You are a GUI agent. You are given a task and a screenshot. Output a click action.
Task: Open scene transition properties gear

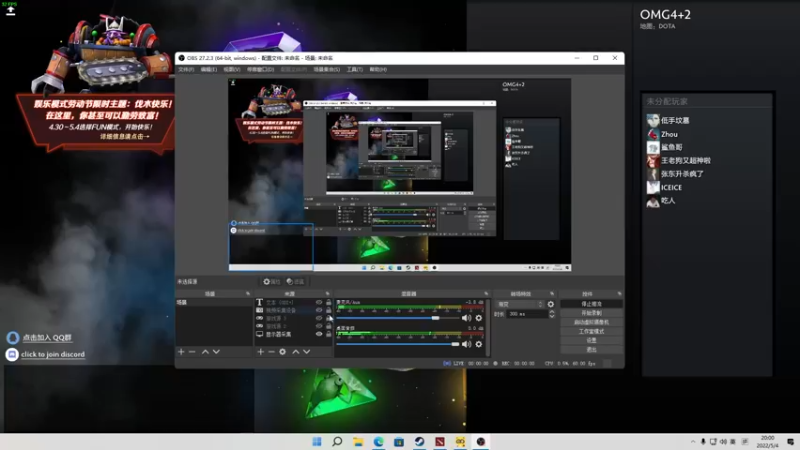(x=551, y=304)
